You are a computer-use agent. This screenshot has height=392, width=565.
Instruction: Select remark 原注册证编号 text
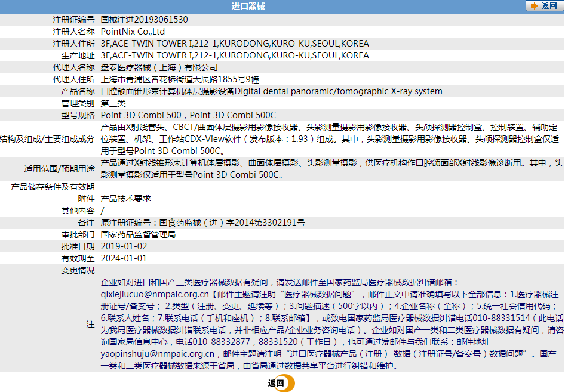tap(203, 223)
